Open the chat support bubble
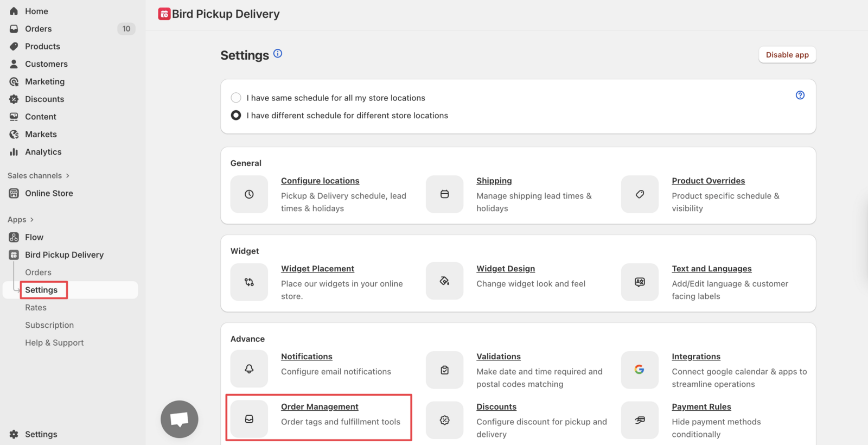 pos(180,419)
